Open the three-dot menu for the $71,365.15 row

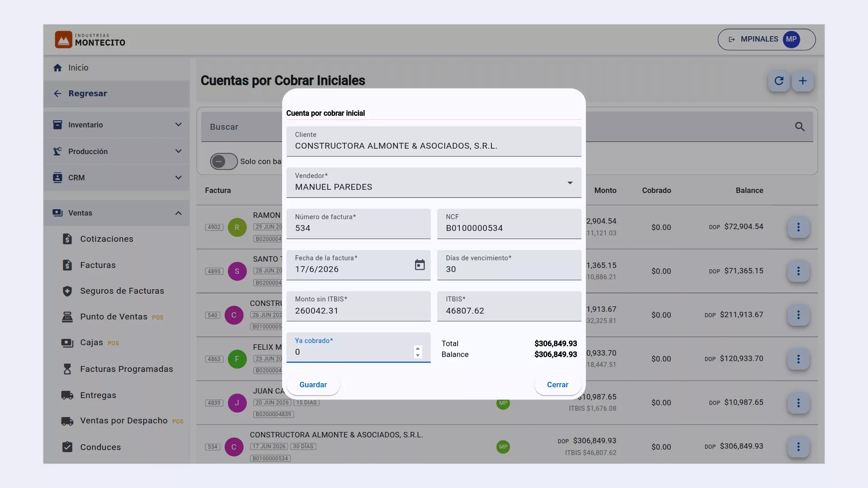798,271
